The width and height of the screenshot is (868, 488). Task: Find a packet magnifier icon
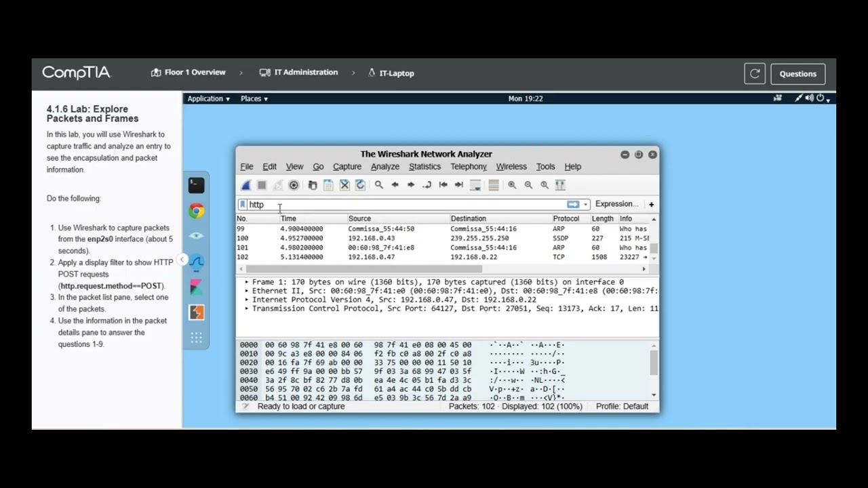pyautogui.click(x=379, y=185)
